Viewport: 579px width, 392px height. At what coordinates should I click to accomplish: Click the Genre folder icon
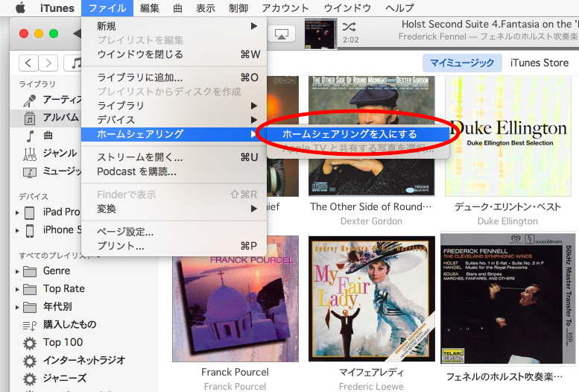30,271
